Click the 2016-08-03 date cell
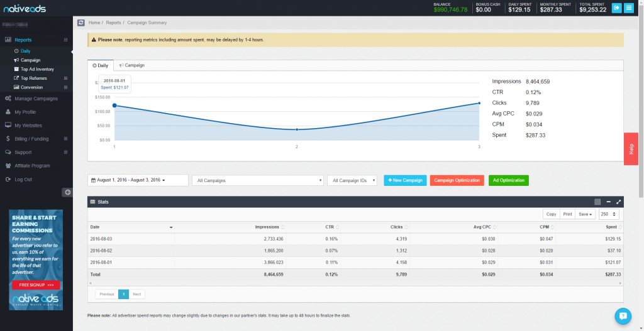The image size is (644, 331). tap(131, 239)
